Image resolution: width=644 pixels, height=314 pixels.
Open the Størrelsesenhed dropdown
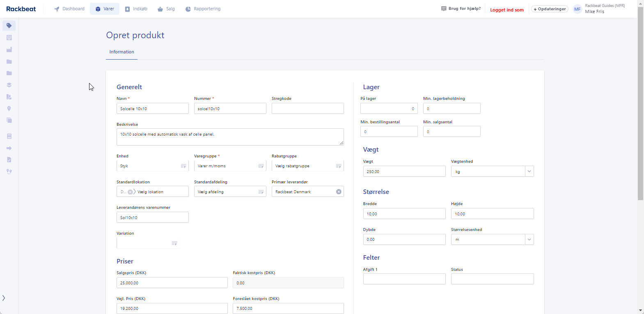coord(529,240)
